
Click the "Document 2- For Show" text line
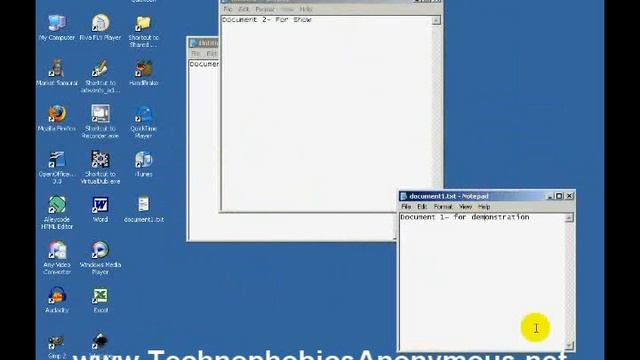267,20
